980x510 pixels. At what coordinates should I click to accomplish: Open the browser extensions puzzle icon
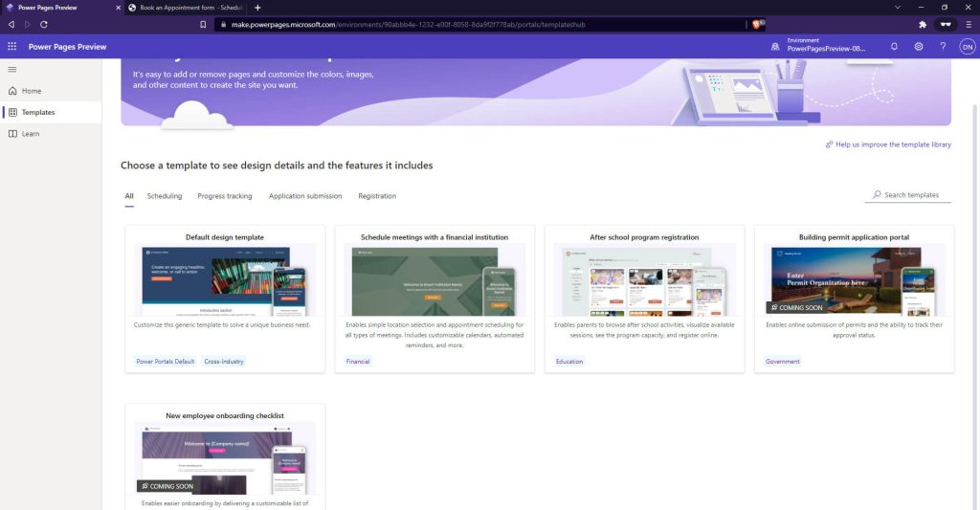922,24
